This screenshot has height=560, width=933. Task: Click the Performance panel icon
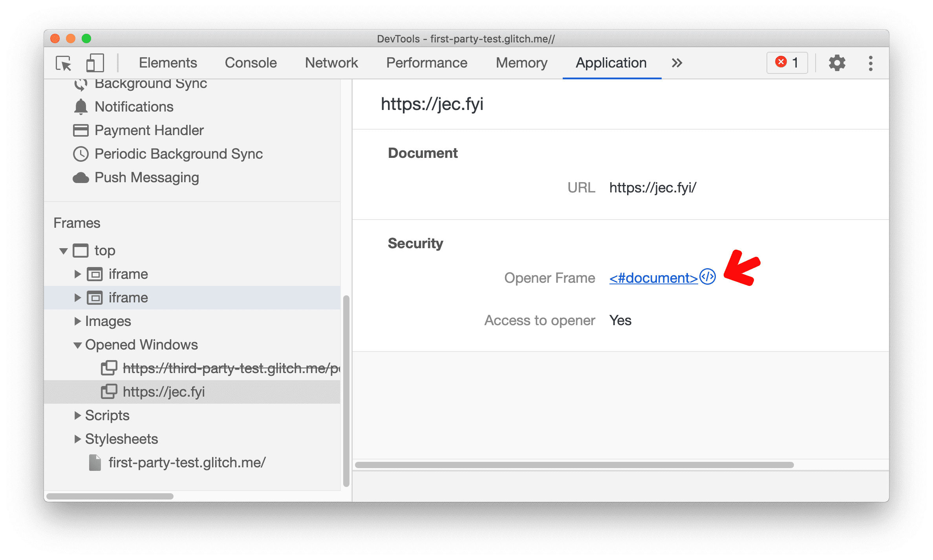(x=426, y=62)
